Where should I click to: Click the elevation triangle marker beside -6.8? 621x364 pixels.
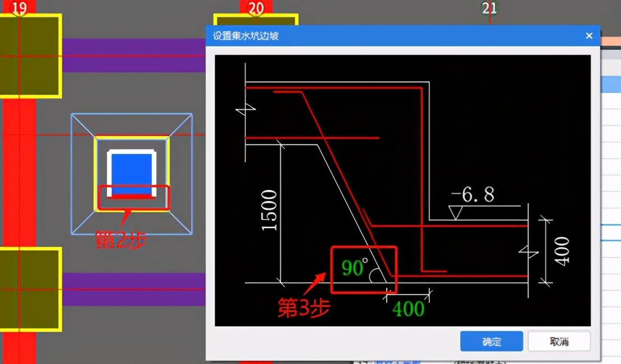456,212
